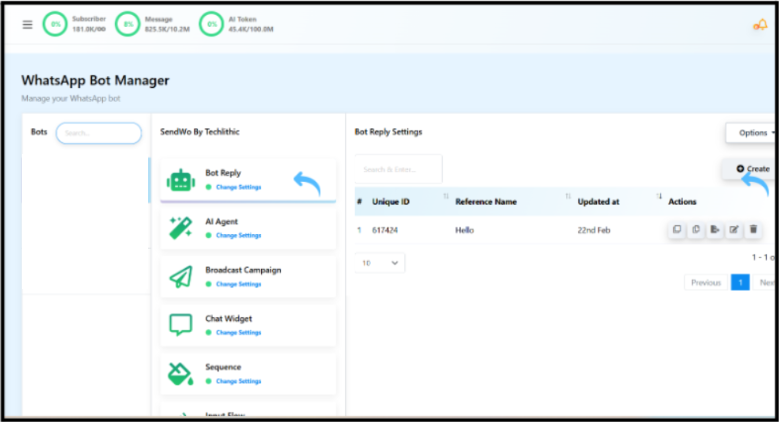This screenshot has height=422, width=779.
Task: Click the Subscriber usage progress circle
Action: coord(54,24)
